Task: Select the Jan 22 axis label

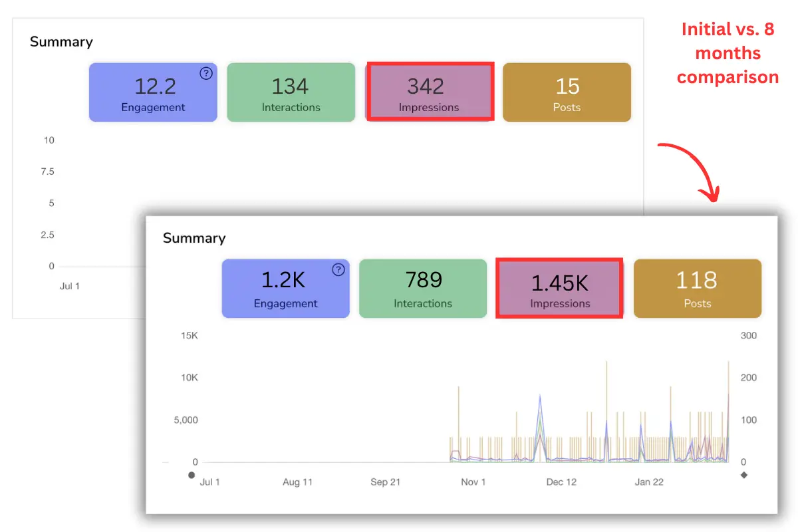Action: point(648,481)
